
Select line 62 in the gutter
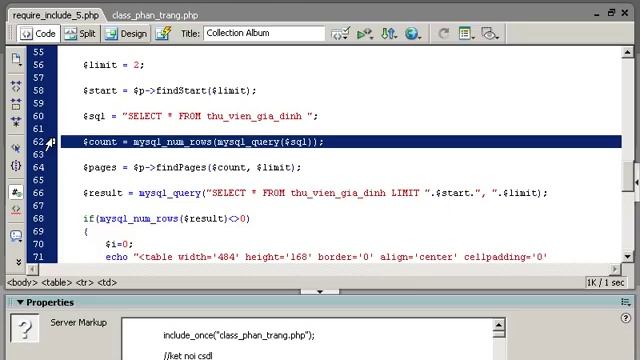(x=38, y=142)
